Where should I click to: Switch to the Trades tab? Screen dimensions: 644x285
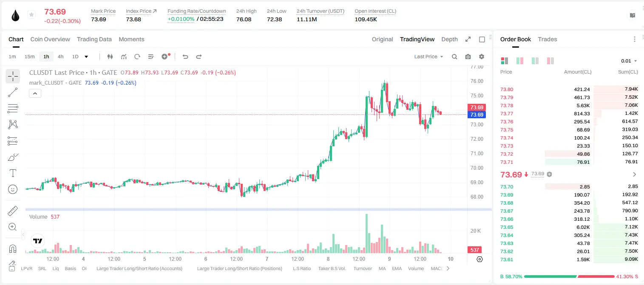pyautogui.click(x=548, y=39)
